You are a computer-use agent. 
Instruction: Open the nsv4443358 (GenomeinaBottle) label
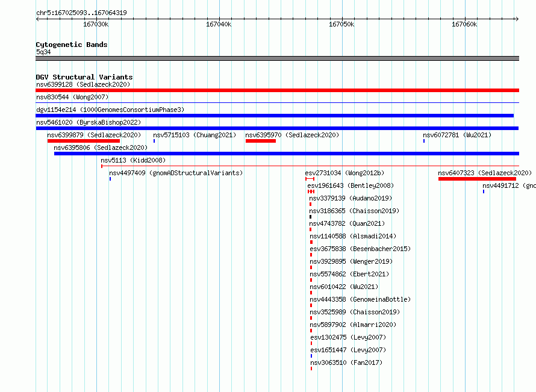(x=360, y=299)
